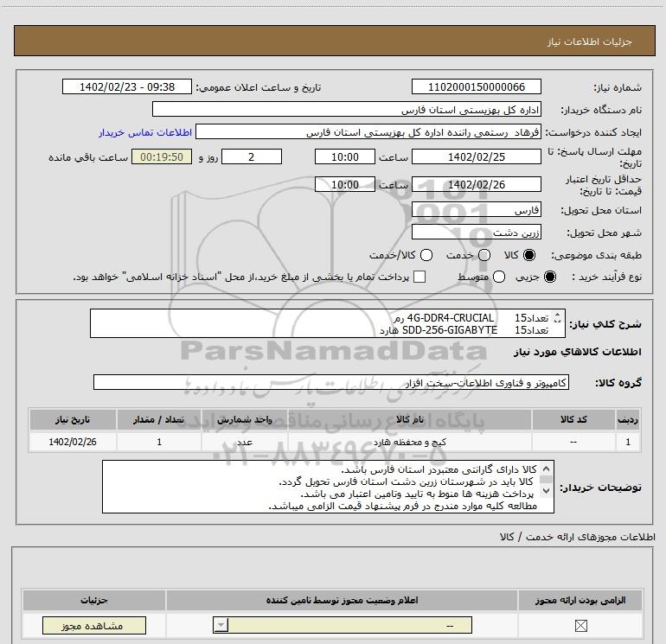666x644 pixels.
Task: Click the جزئیات column header in license table
Action: pos(94,600)
